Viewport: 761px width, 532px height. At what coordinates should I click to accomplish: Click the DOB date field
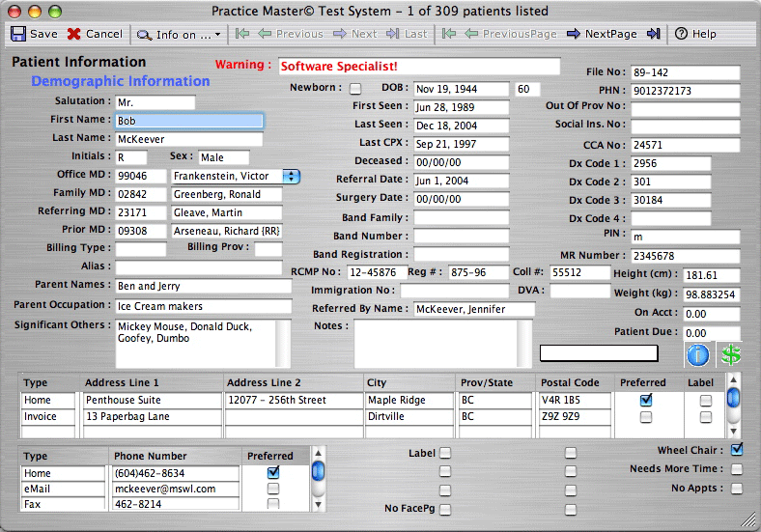462,89
